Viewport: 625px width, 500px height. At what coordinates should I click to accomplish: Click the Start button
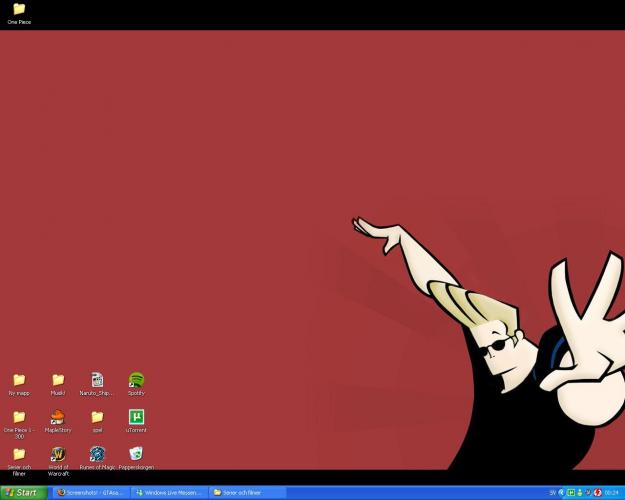tap(24, 492)
